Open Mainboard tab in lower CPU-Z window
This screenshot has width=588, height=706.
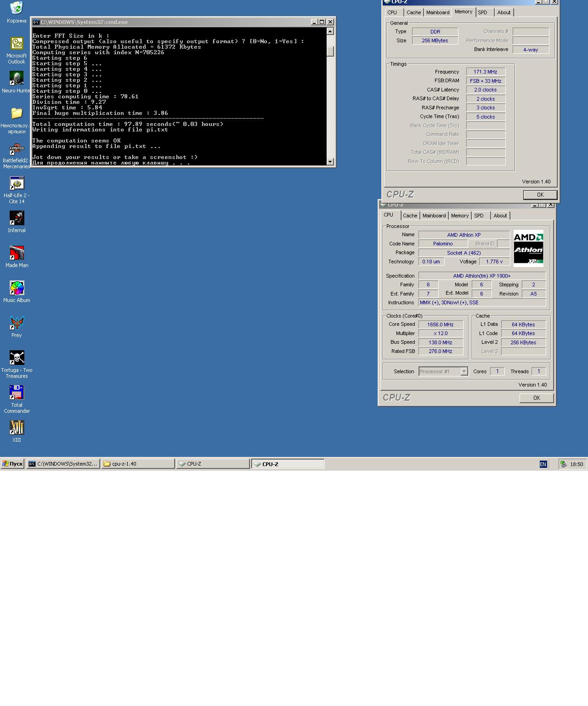click(434, 216)
